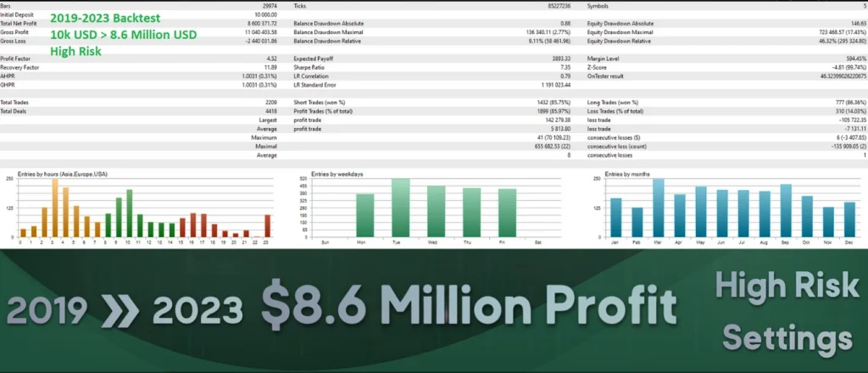Click Recovery Factor value 11.89
The height and width of the screenshot is (373, 868).
[270, 68]
